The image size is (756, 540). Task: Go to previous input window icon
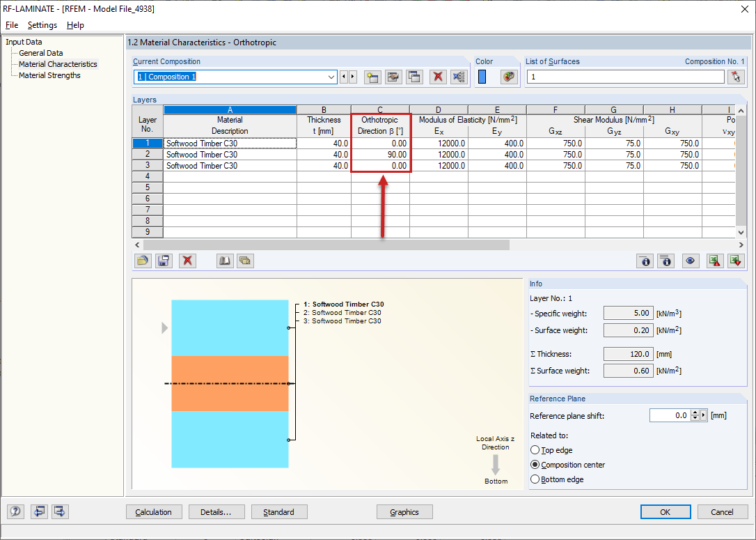39,511
